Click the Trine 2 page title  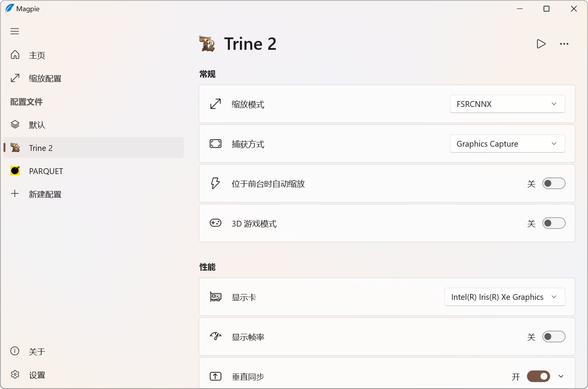250,44
